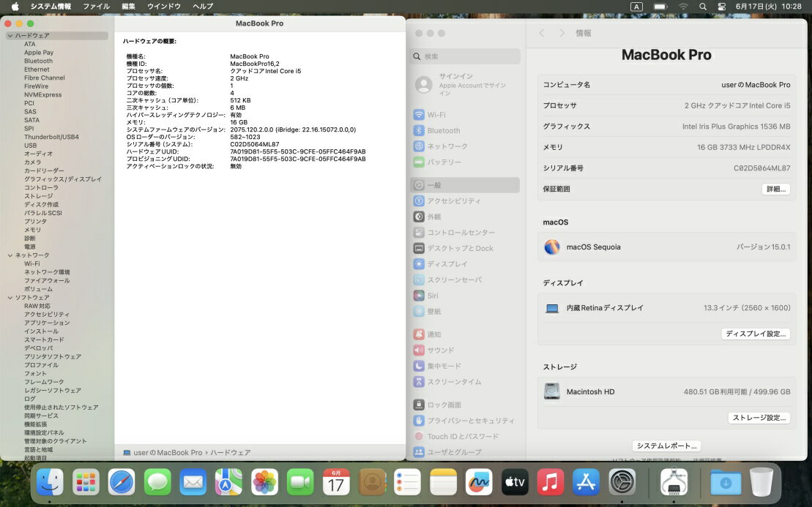Open Touch ID とパスワード settings
The height and width of the screenshot is (507, 812).
point(463,437)
